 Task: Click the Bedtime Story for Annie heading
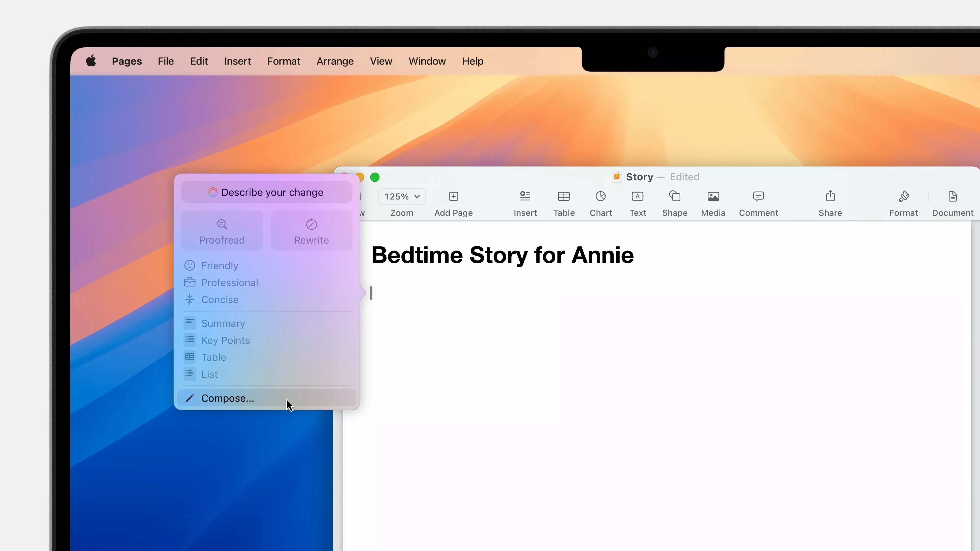point(502,255)
